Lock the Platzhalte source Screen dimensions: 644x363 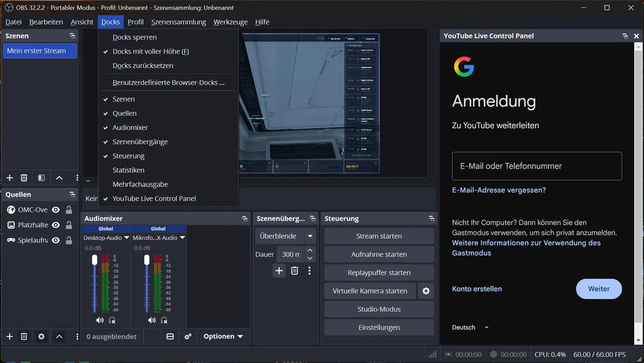69,225
